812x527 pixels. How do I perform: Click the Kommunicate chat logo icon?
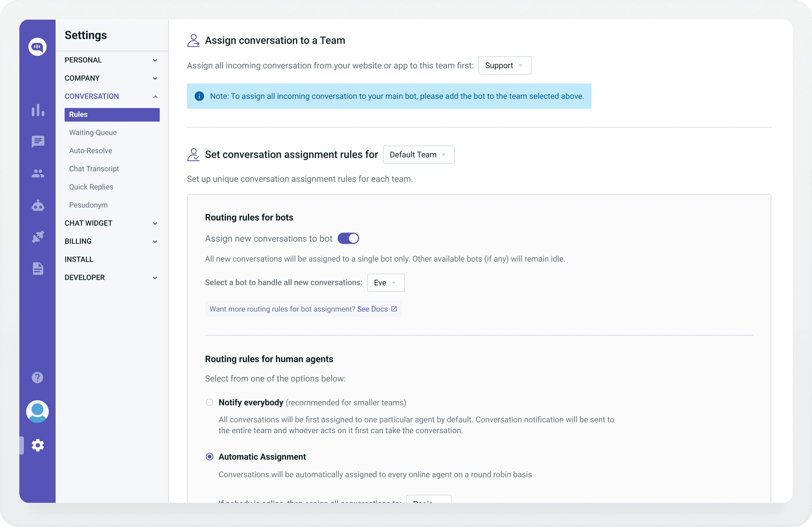[37, 47]
